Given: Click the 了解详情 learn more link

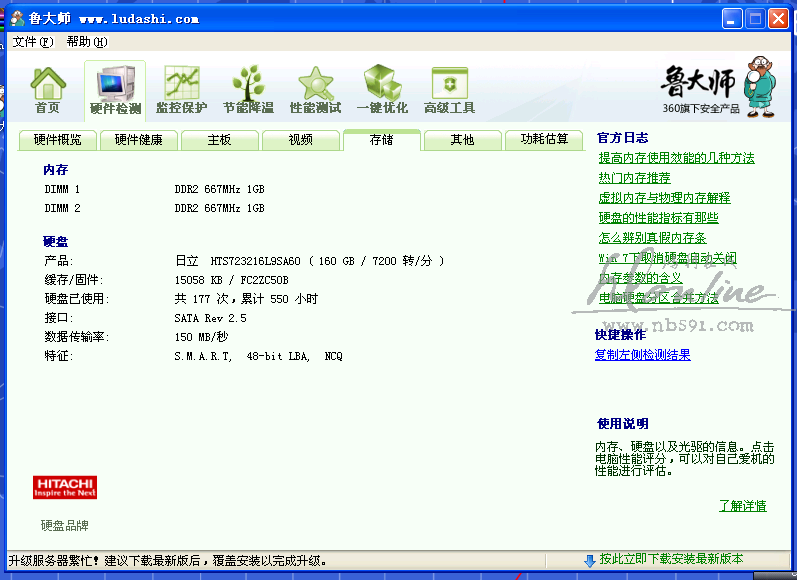Looking at the screenshot, I should click(743, 506).
